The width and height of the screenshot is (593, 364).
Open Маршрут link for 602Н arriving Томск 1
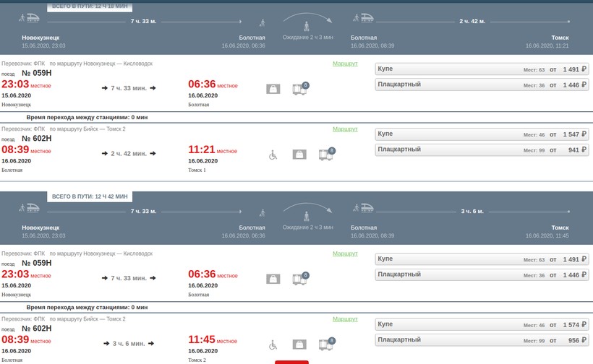[345, 129]
